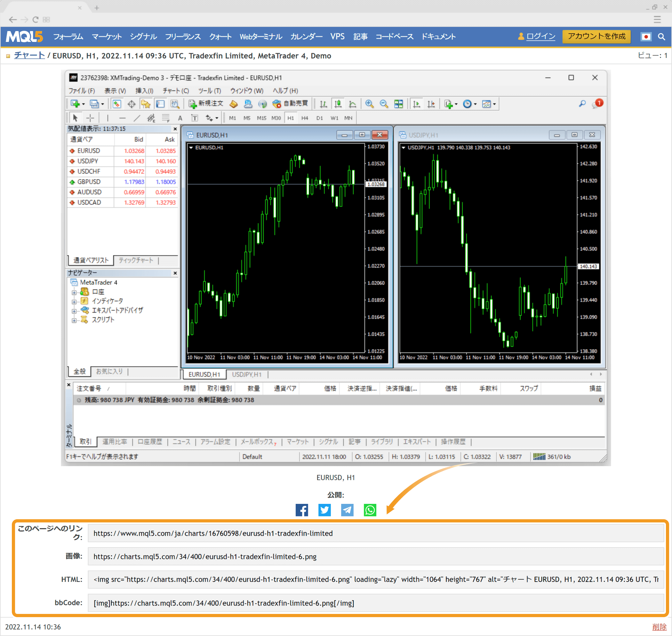Switch to D1 timeframe

[x=319, y=118]
